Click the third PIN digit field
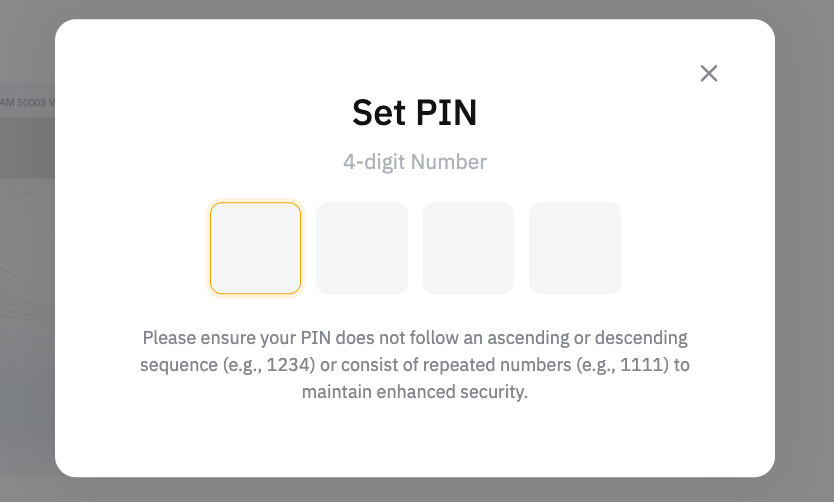The image size is (834, 502). point(468,248)
